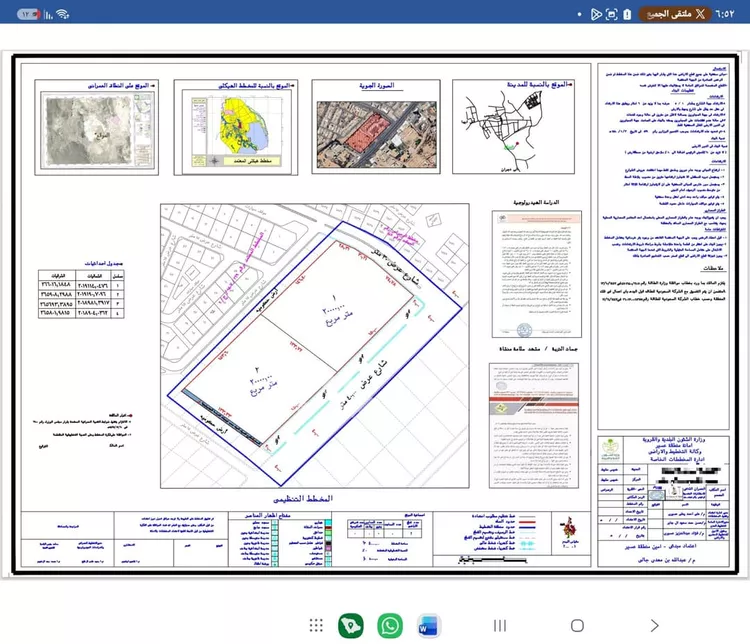The image size is (750, 644).
Task: Tap the notification dot indicator
Action: point(579,14)
